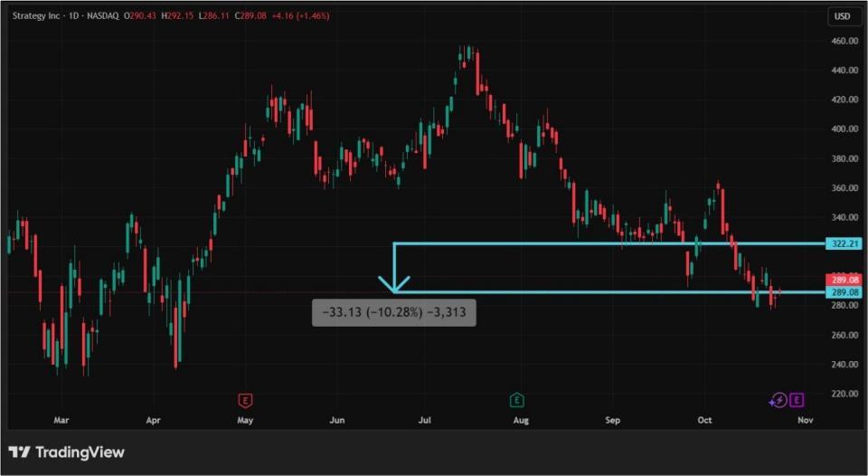Click the 400.00 price scale label
The image size is (868, 476).
click(844, 129)
